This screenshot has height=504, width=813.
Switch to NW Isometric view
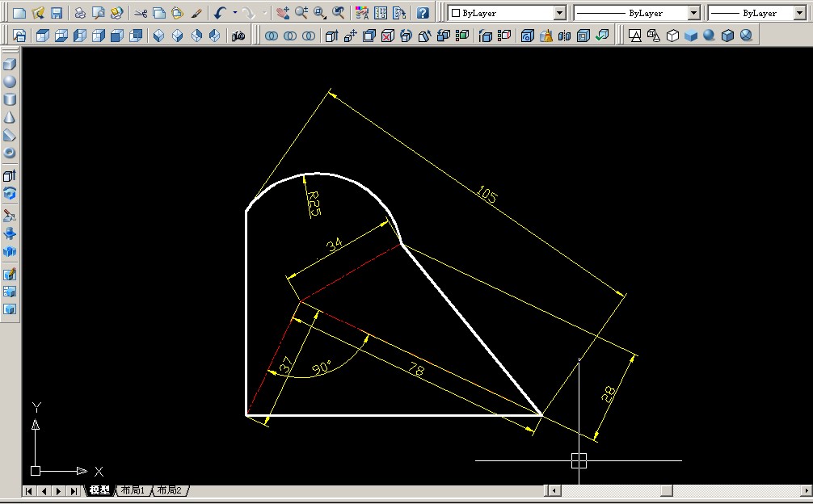tap(215, 36)
